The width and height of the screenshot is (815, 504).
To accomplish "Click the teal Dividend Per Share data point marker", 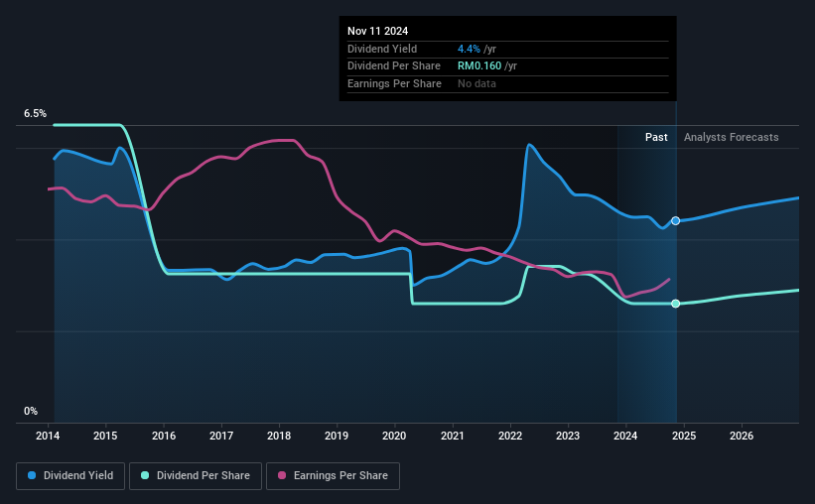I will click(x=675, y=304).
